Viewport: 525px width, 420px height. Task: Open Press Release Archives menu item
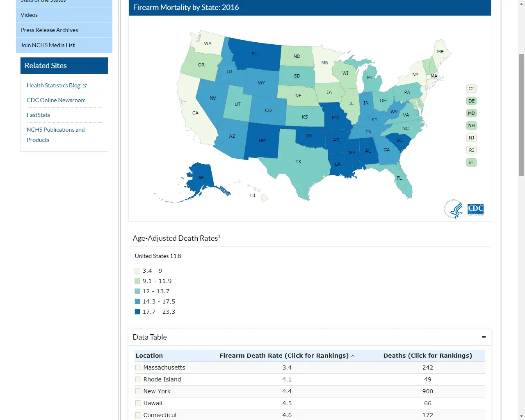[x=49, y=30]
